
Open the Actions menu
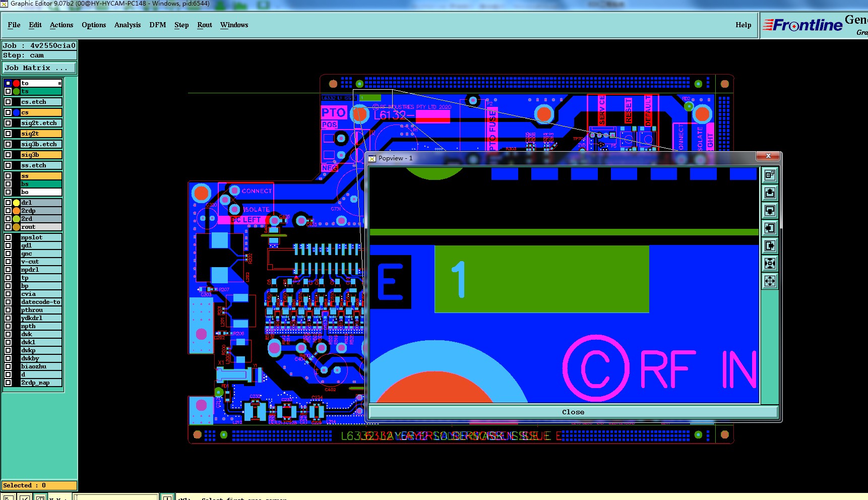point(61,25)
